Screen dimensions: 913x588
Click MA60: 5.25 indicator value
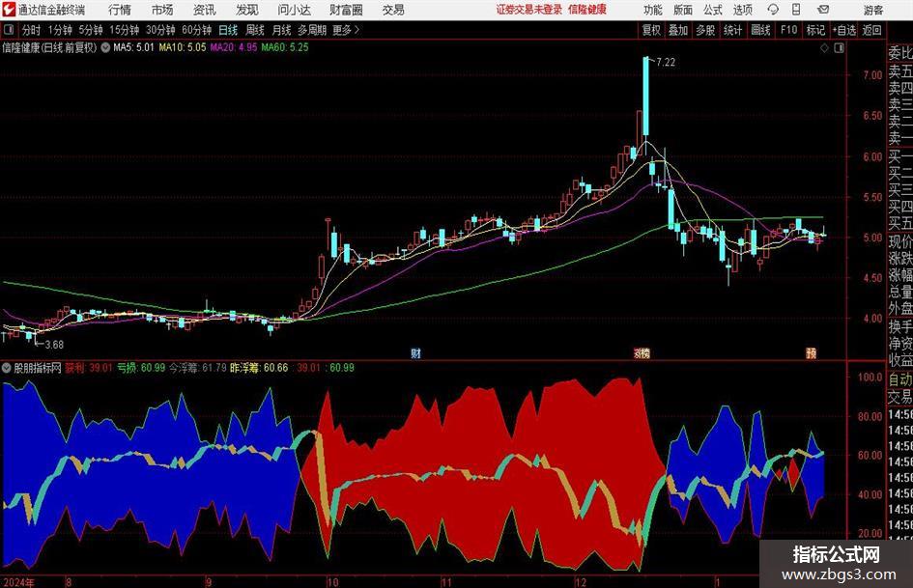(285, 47)
